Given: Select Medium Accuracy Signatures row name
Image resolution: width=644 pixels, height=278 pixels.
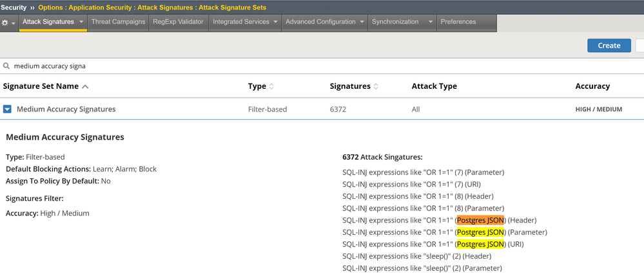Looking at the screenshot, I should point(66,109).
